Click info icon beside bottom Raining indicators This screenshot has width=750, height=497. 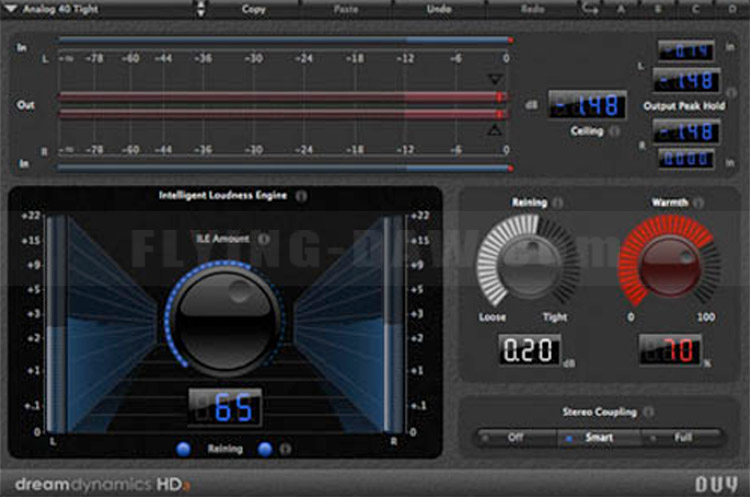coord(285,449)
